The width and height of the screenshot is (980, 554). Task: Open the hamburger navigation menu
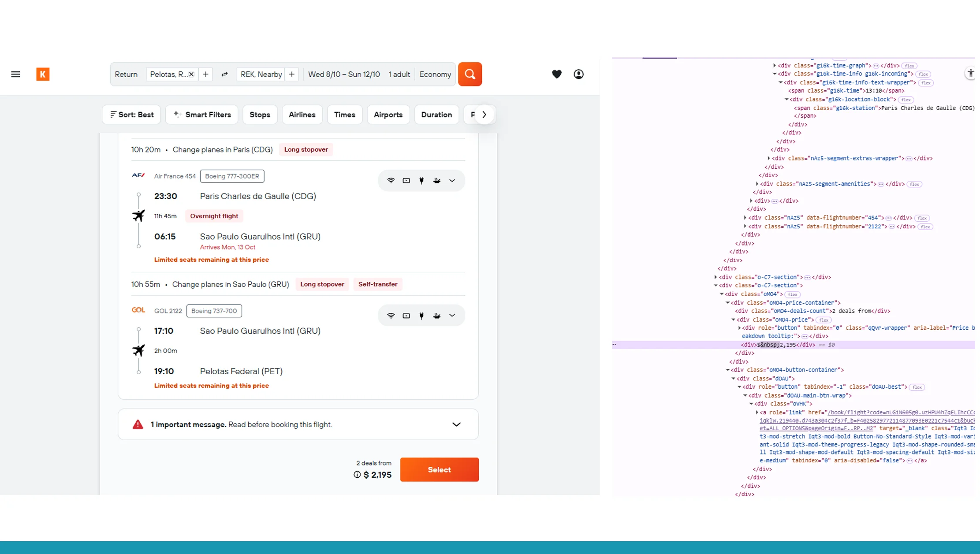(15, 74)
